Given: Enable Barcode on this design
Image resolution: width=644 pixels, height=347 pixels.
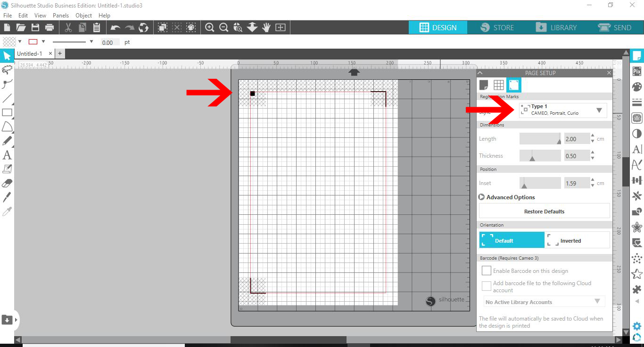Looking at the screenshot, I should [x=487, y=271].
